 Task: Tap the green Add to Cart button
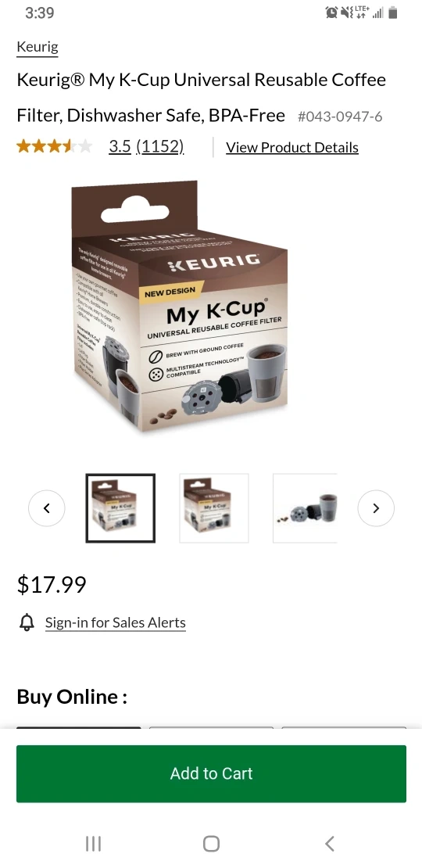click(211, 774)
